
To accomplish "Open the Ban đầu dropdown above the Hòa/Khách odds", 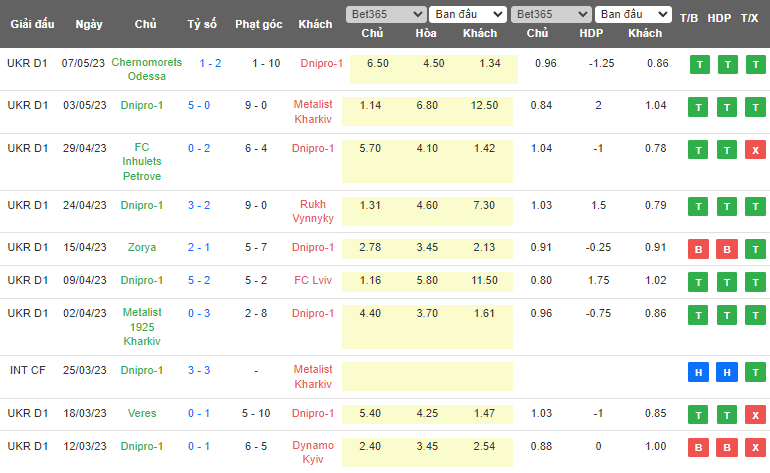I will (468, 15).
